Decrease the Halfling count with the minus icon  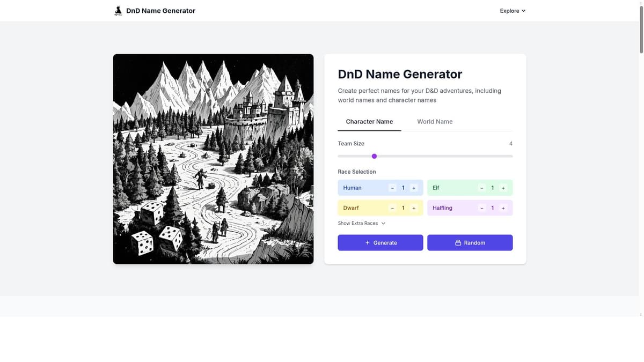[x=481, y=208]
